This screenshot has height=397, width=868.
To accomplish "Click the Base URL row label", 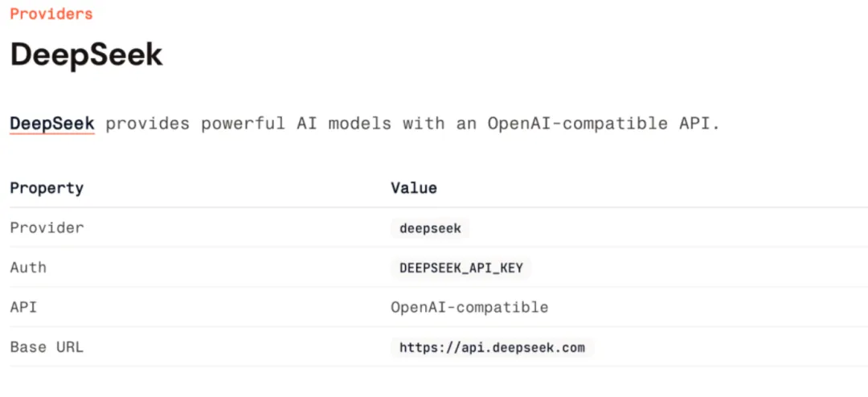I will [x=47, y=347].
